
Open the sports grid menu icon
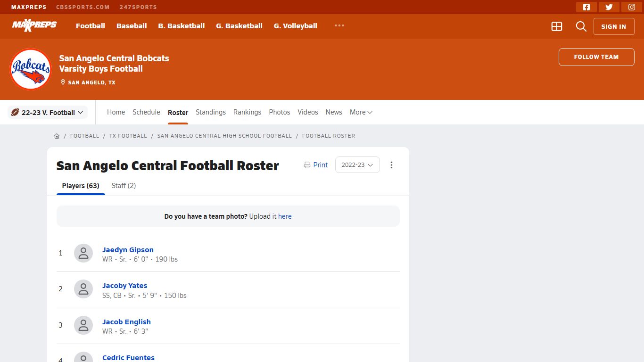[557, 26]
